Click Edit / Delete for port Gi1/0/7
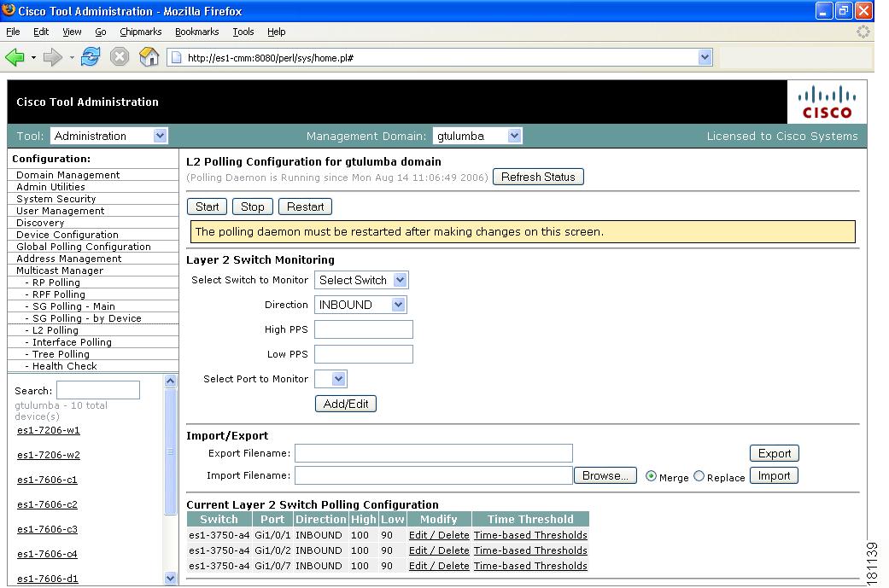Viewport: 889px width, 588px height. point(439,566)
